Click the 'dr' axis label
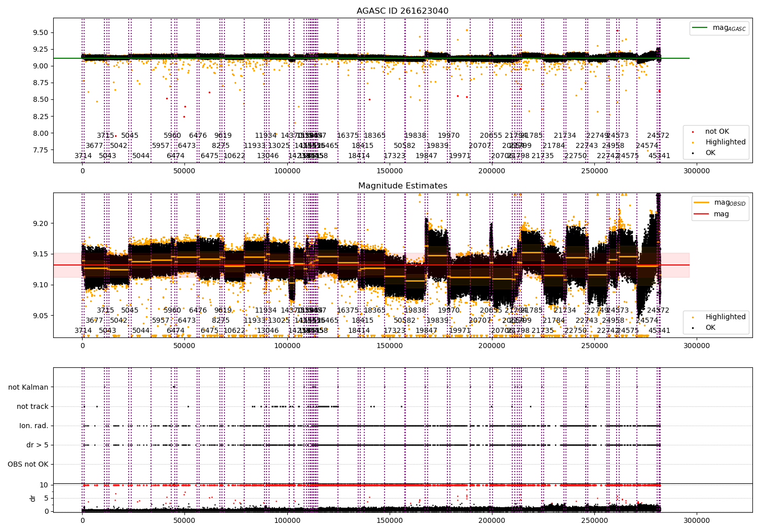This screenshot has height=532, width=760. pyautogui.click(x=33, y=498)
